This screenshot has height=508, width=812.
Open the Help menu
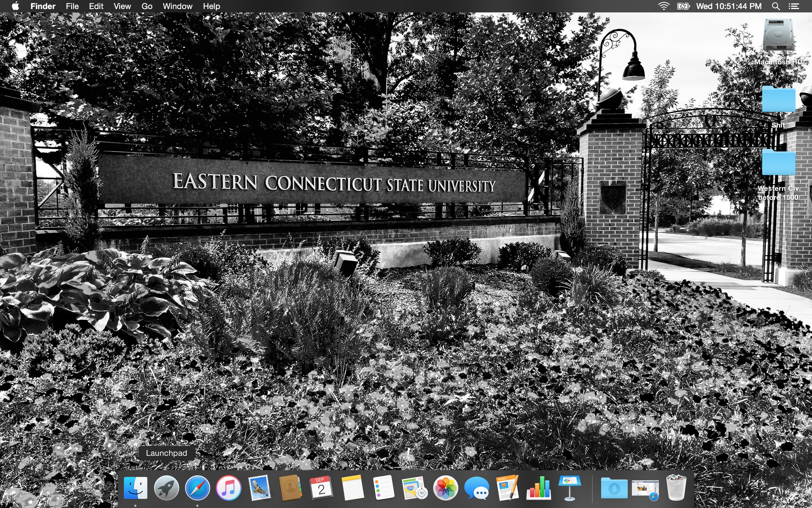(x=211, y=6)
